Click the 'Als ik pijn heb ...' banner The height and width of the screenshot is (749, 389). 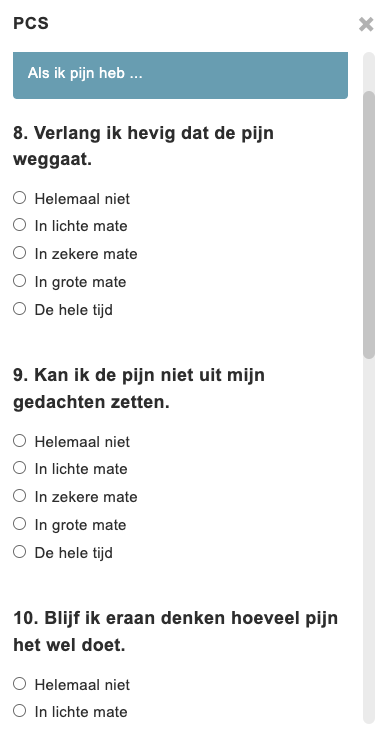(180, 75)
